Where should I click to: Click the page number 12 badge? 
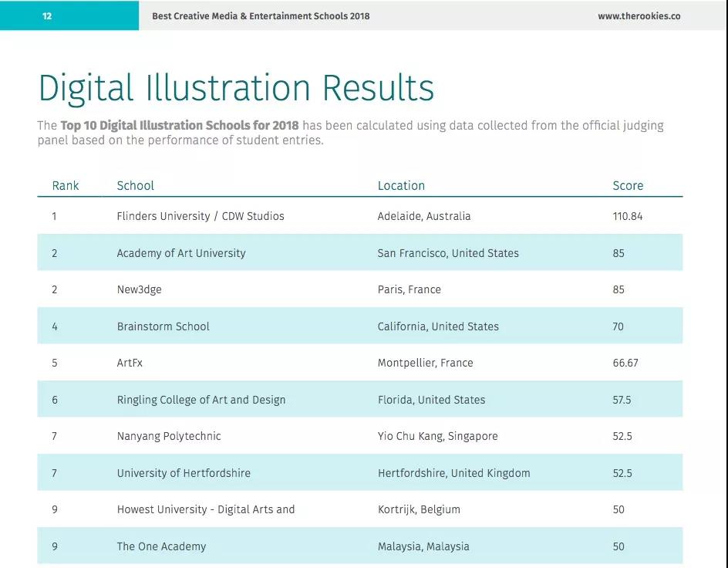pos(47,15)
